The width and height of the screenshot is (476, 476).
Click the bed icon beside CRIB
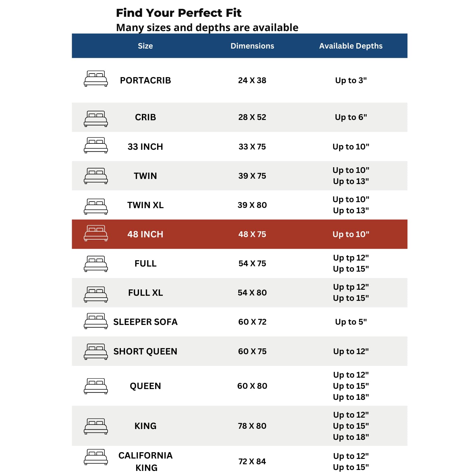tap(96, 119)
